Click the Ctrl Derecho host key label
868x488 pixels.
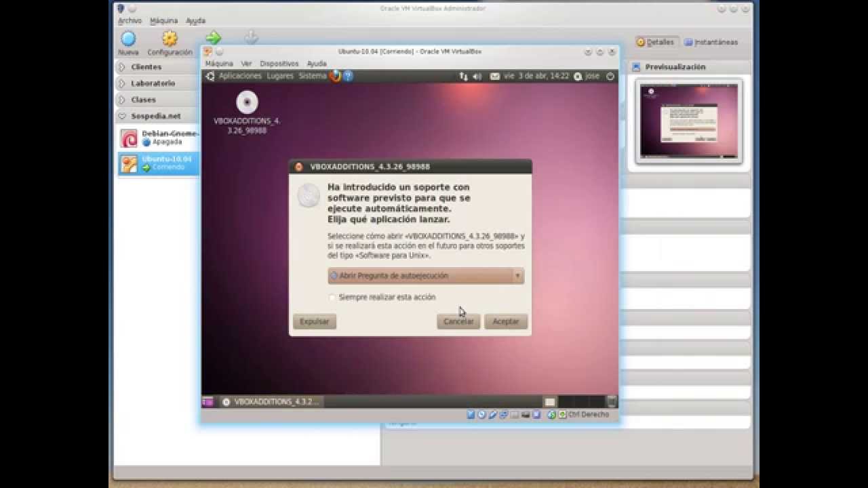(x=589, y=415)
